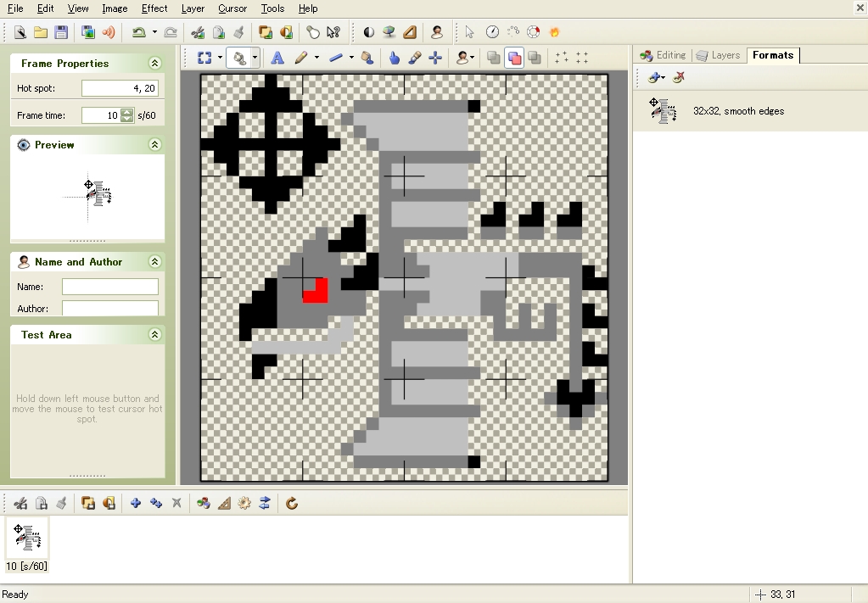Toggle the red-blue blend mode button

click(514, 58)
